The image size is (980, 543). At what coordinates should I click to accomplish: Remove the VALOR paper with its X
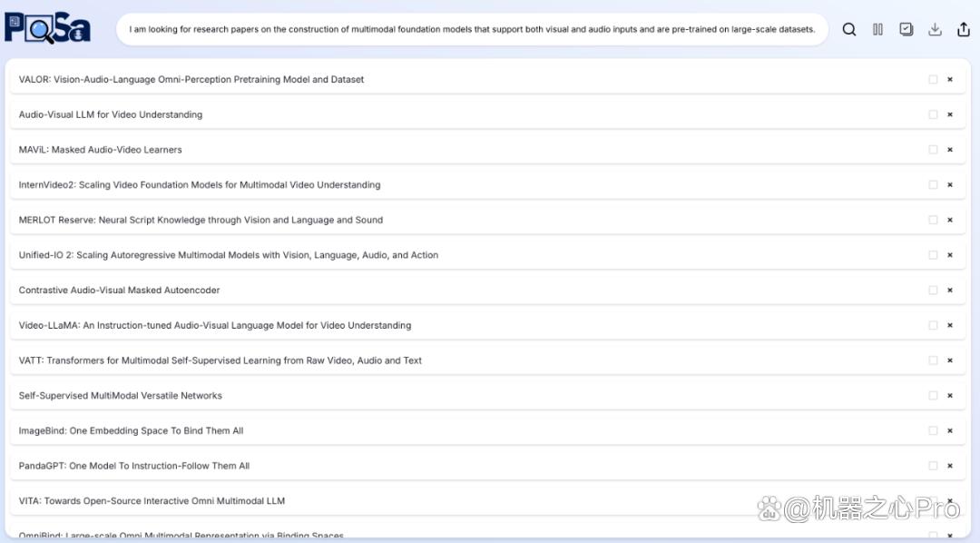click(x=950, y=79)
